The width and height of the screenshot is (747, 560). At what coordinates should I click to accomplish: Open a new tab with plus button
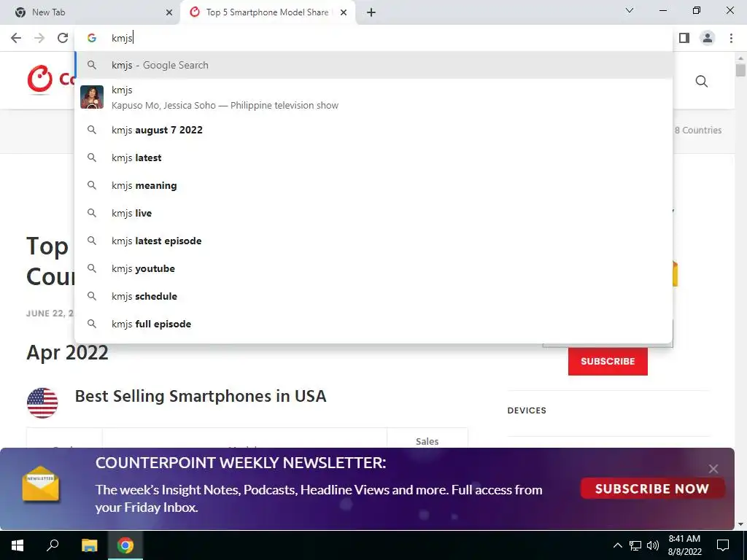[371, 12]
